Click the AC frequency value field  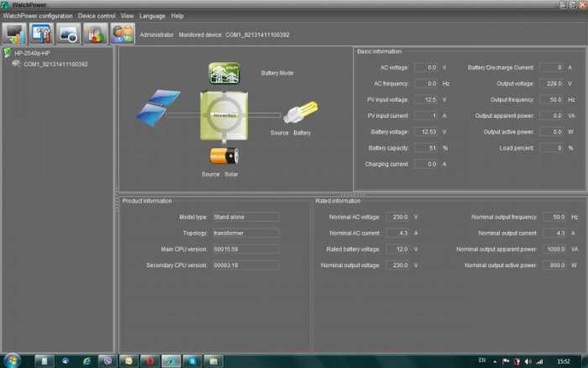point(426,84)
